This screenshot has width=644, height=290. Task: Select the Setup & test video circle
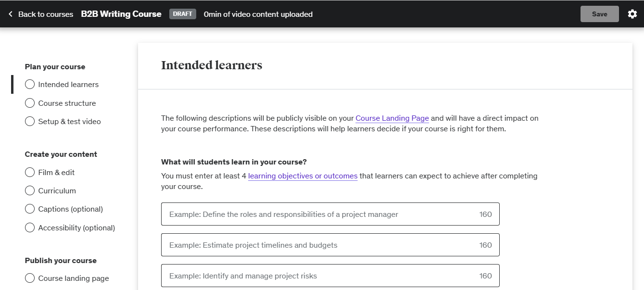(30, 122)
